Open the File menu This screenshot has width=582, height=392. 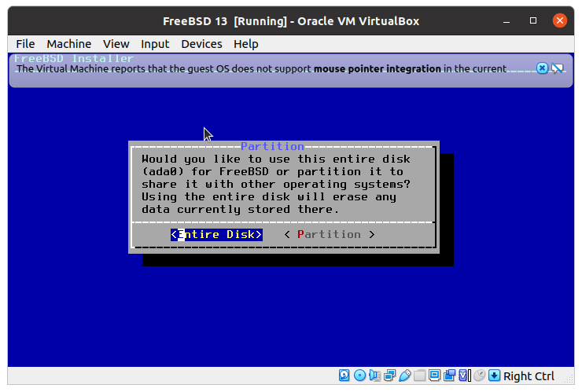[25, 44]
